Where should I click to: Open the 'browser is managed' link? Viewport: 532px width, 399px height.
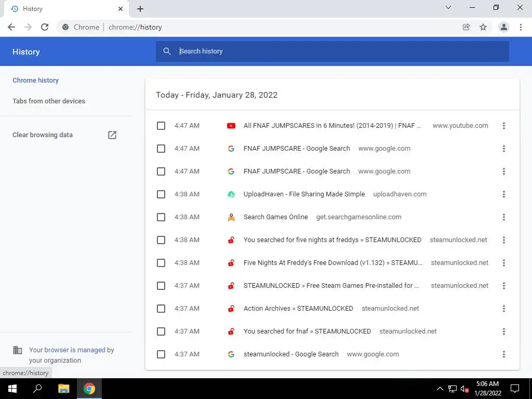click(x=75, y=350)
